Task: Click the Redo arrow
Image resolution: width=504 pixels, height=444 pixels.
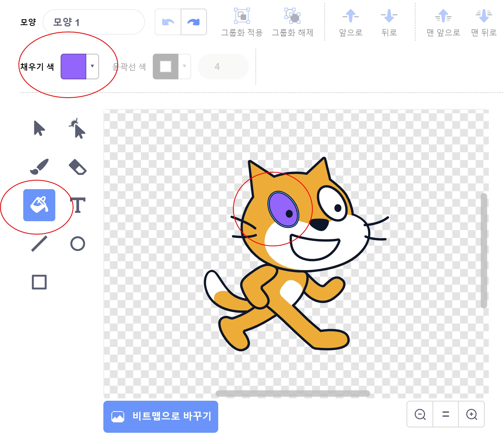Action: coord(194,22)
